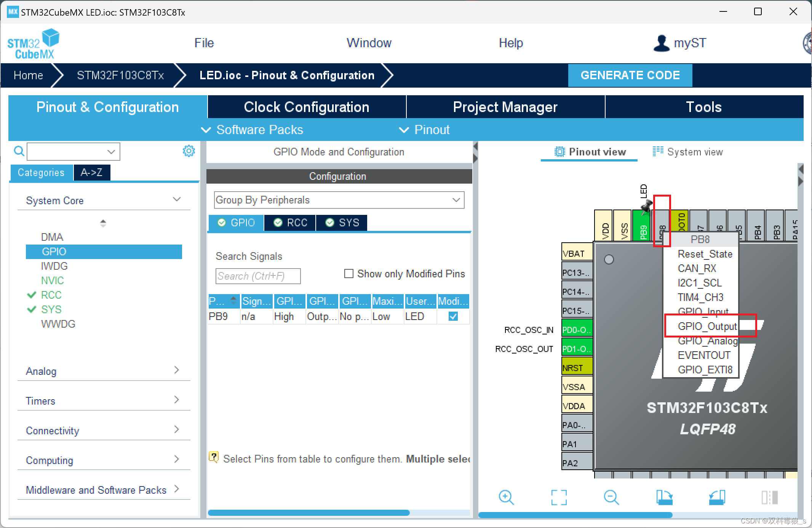Rotate the chip clockwise icon
The width and height of the screenshot is (812, 528).
(664, 497)
